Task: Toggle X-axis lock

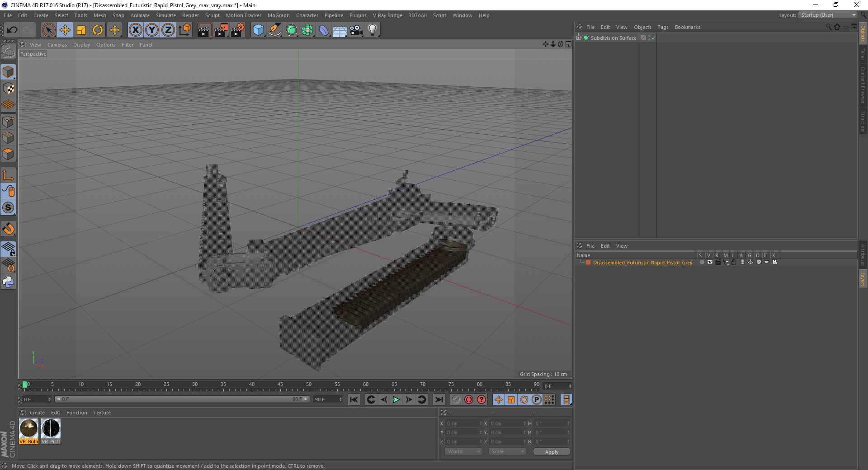Action: [135, 30]
